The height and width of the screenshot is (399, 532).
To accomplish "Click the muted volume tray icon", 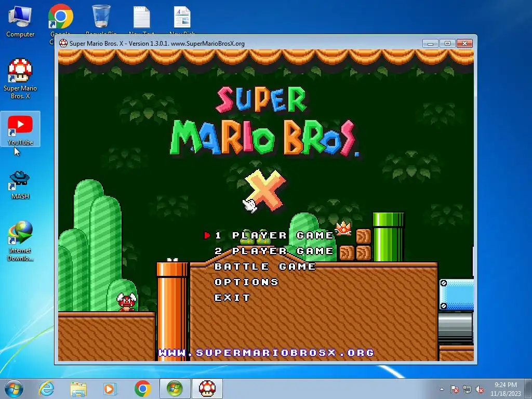I will 480,389.
